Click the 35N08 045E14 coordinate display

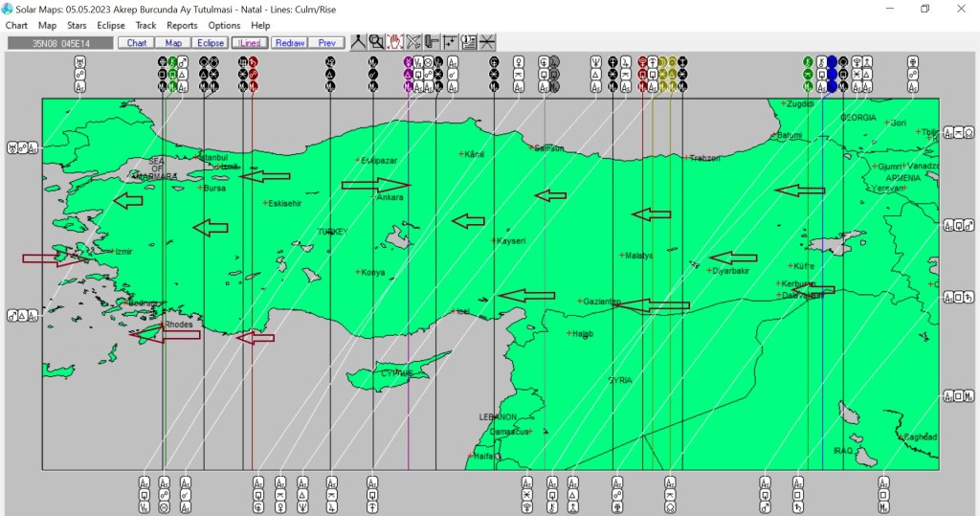pyautogui.click(x=59, y=43)
